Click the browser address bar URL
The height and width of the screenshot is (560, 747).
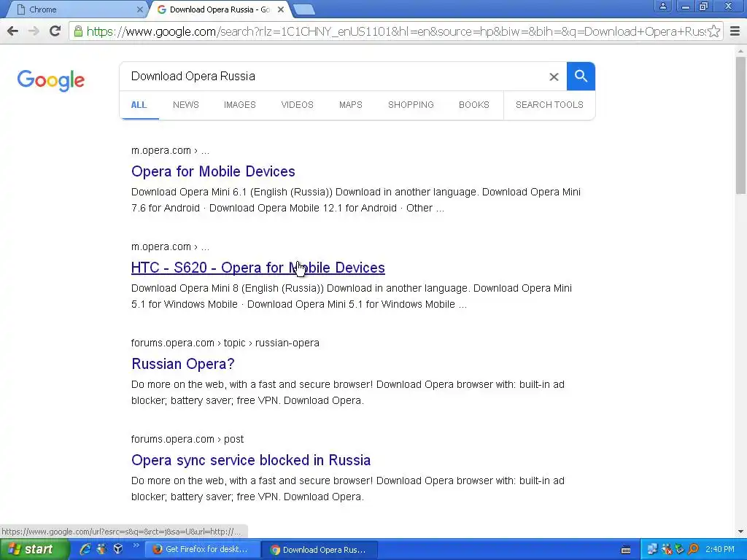395,31
